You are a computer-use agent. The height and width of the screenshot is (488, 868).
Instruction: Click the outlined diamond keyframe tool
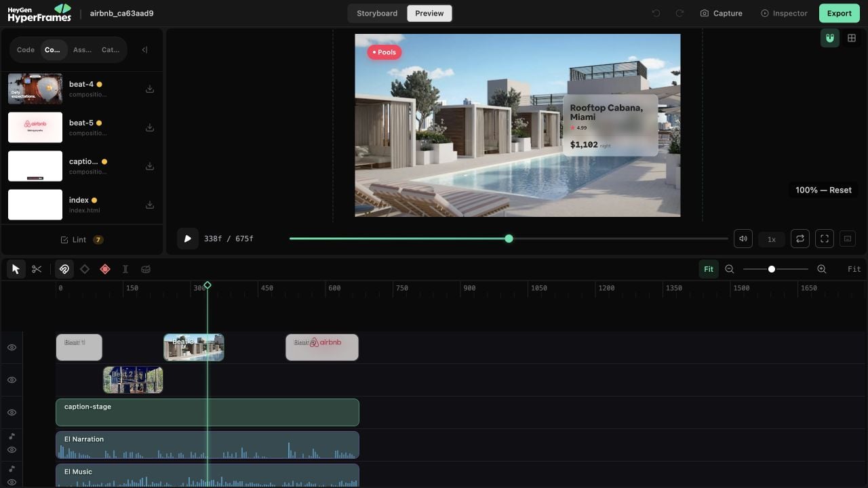[85, 269]
